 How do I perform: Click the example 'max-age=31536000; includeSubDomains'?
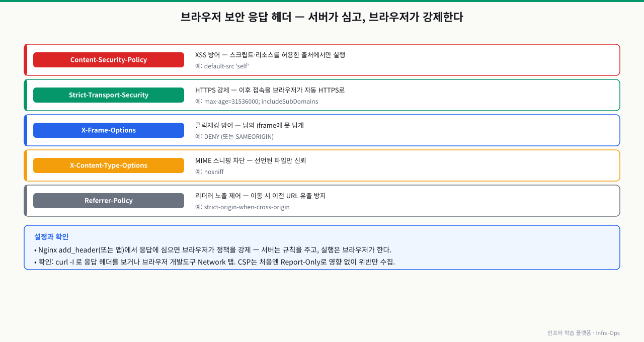261,101
